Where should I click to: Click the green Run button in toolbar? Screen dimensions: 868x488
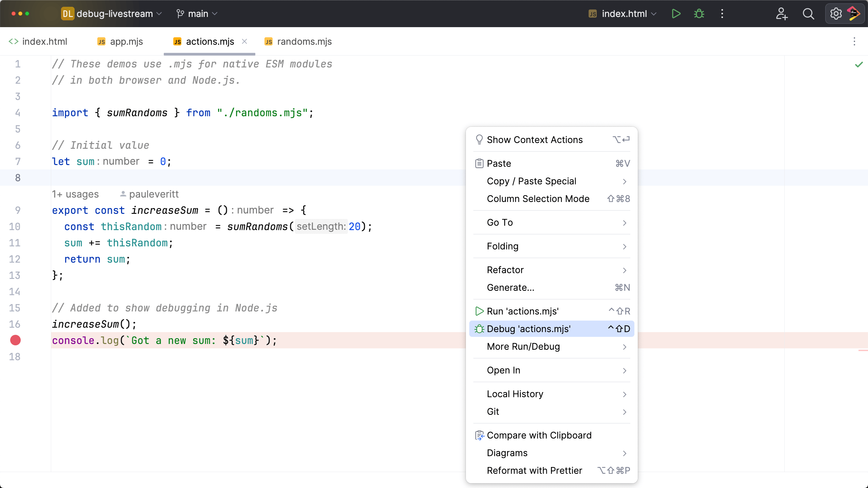coord(676,14)
